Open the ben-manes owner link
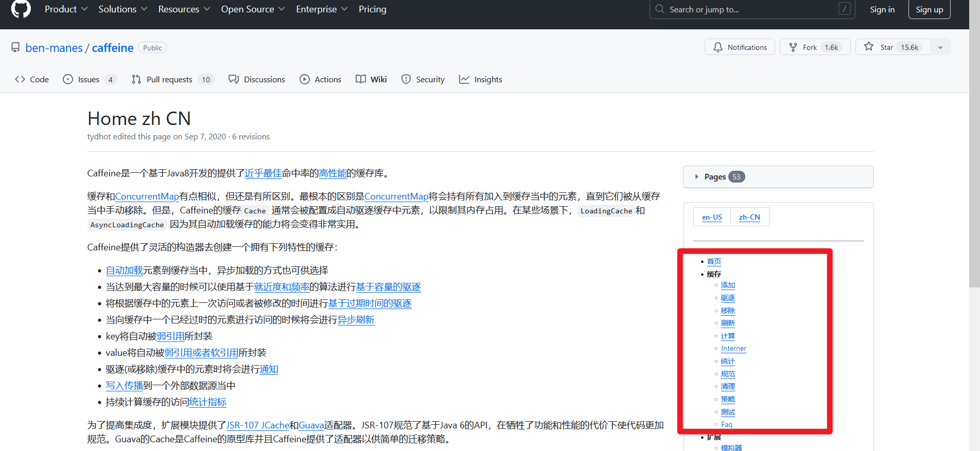Viewport: 980px width, 451px height. (x=54, y=48)
